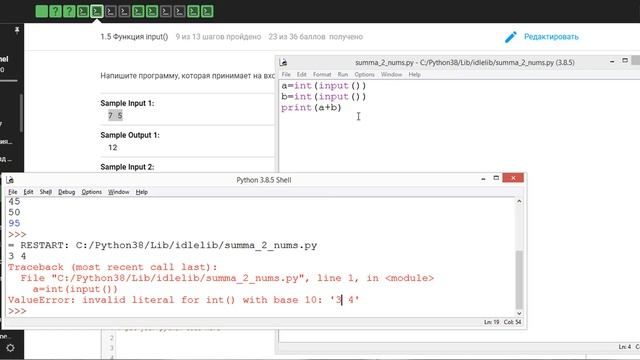This screenshot has height=360, width=640.
Task: Click the Shell scrollbar down arrow
Action: (x=519, y=313)
